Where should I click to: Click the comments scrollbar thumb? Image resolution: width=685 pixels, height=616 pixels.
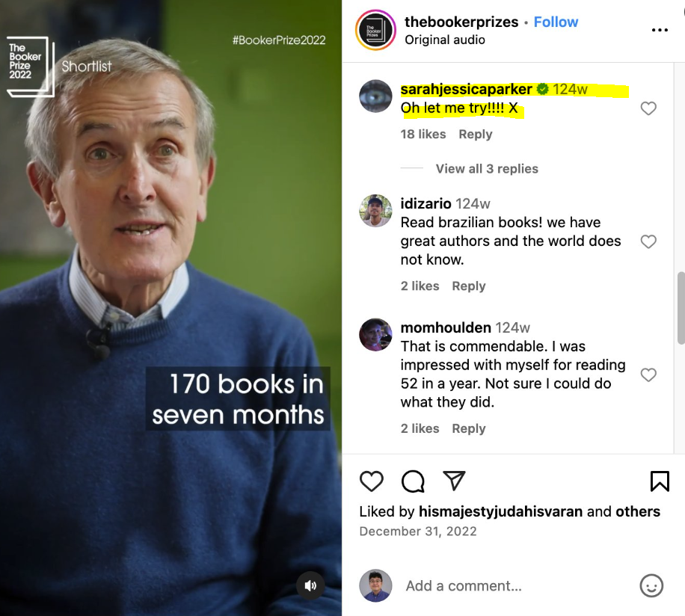tap(681, 308)
